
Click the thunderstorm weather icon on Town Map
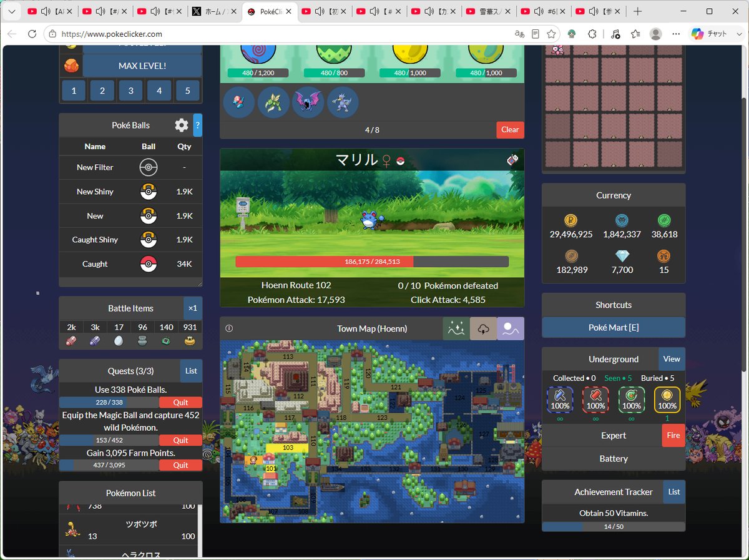click(x=484, y=328)
